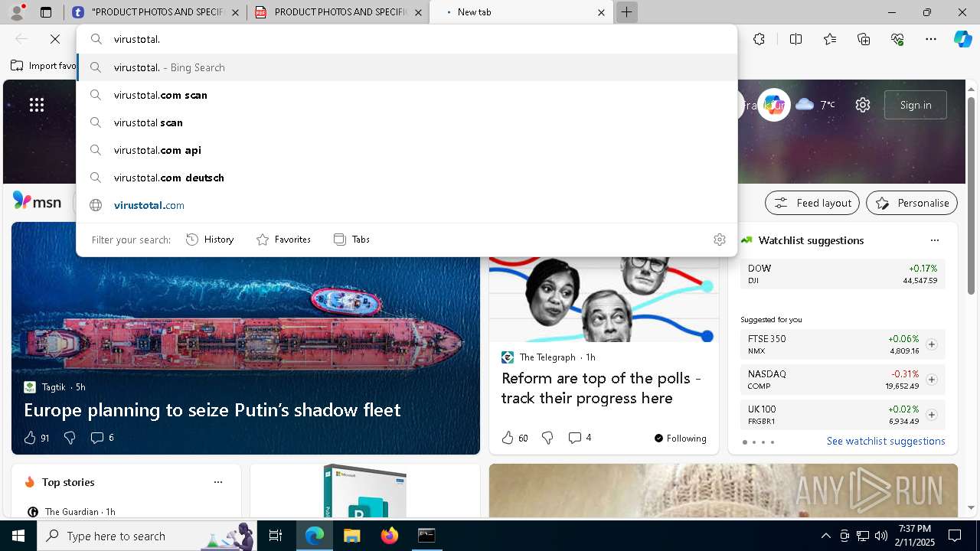Image resolution: width=980 pixels, height=551 pixels.
Task: Show hidden system tray icons chevron
Action: (x=825, y=536)
